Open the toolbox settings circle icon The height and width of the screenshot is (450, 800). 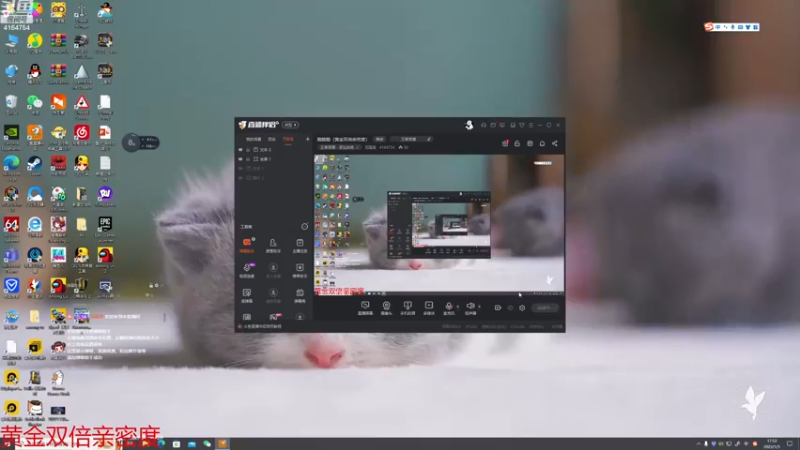[x=305, y=227]
